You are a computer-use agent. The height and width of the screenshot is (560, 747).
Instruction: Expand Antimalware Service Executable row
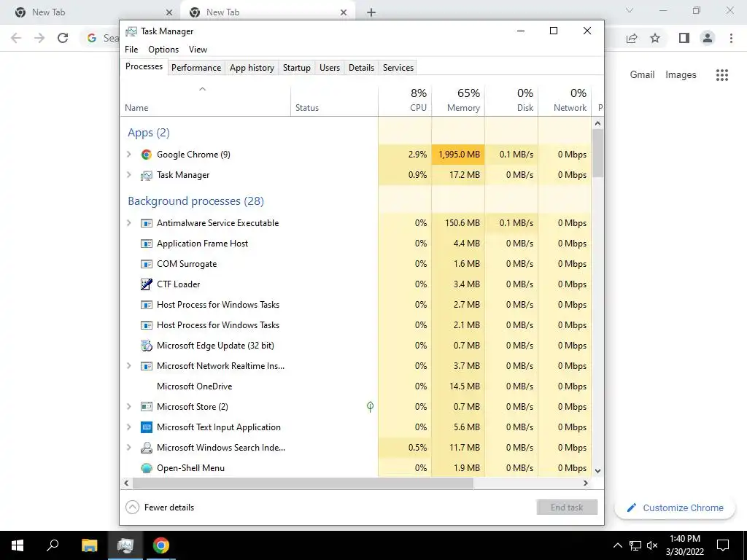(128, 223)
